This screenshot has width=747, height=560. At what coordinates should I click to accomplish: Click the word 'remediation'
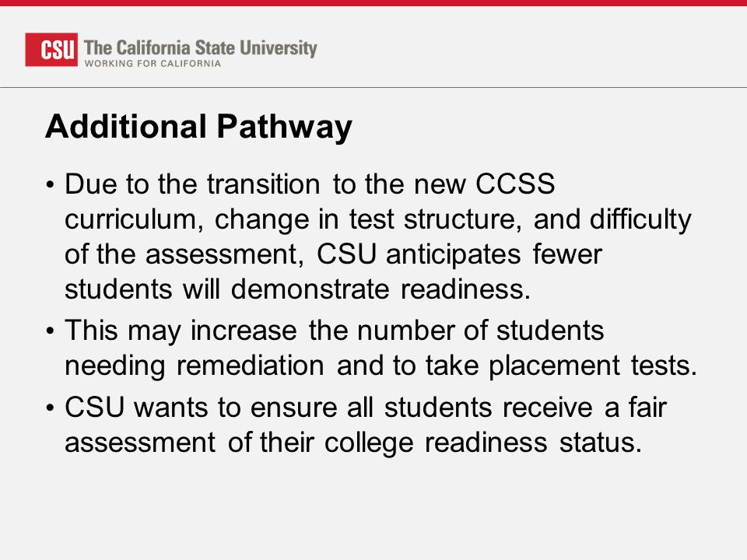click(x=251, y=366)
